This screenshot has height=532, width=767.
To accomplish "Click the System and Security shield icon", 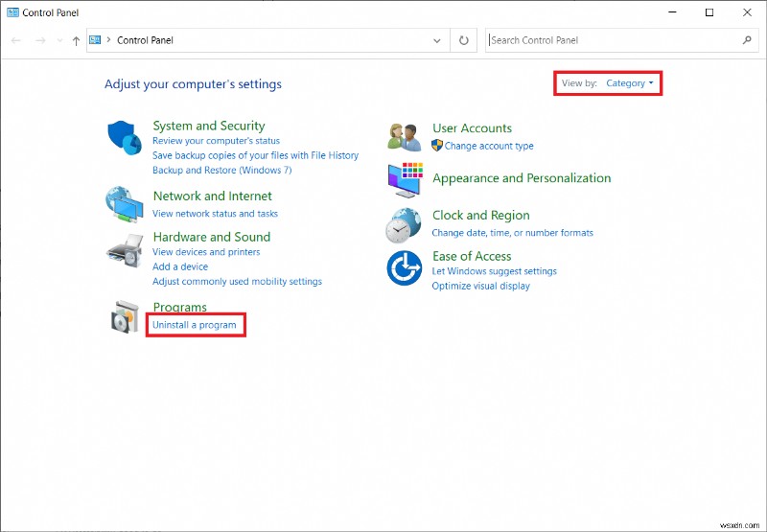I will pos(124,139).
